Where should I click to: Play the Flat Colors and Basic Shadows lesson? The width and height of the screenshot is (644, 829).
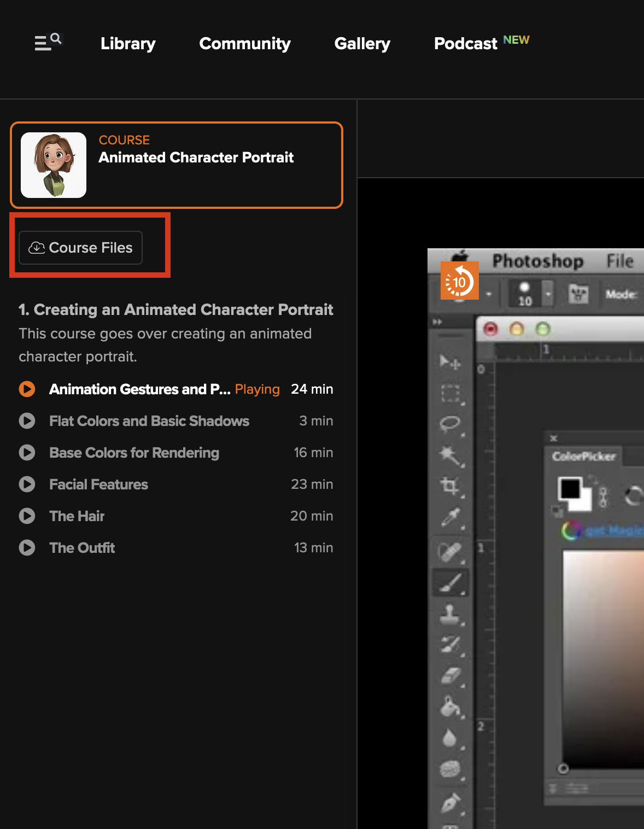149,421
